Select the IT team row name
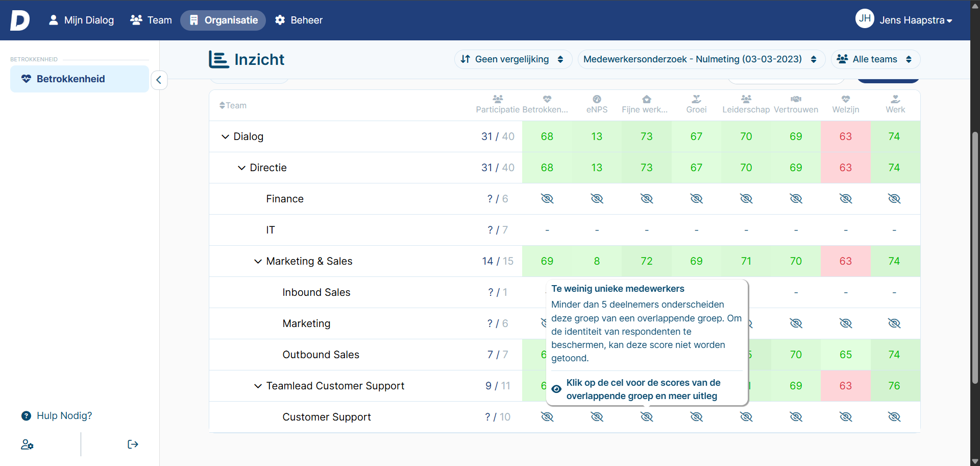Viewport: 980px width, 466px height. click(x=271, y=230)
